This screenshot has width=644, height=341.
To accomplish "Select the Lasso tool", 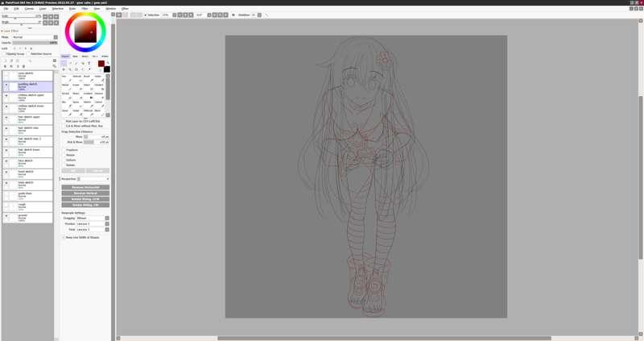I will [70, 64].
